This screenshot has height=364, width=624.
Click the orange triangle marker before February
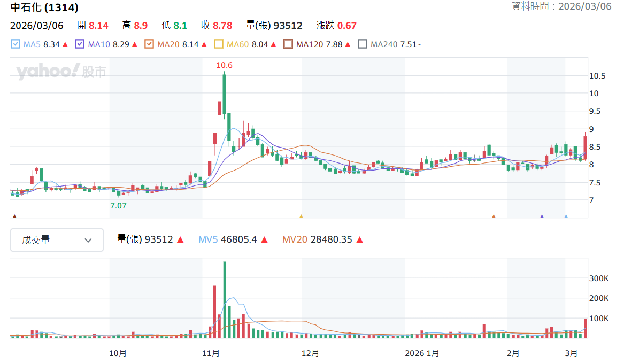click(494, 216)
